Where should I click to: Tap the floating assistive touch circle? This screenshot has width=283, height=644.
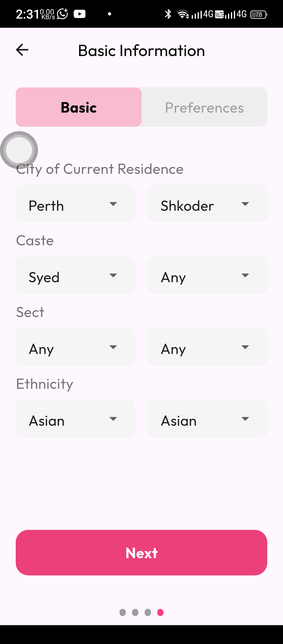point(19,150)
